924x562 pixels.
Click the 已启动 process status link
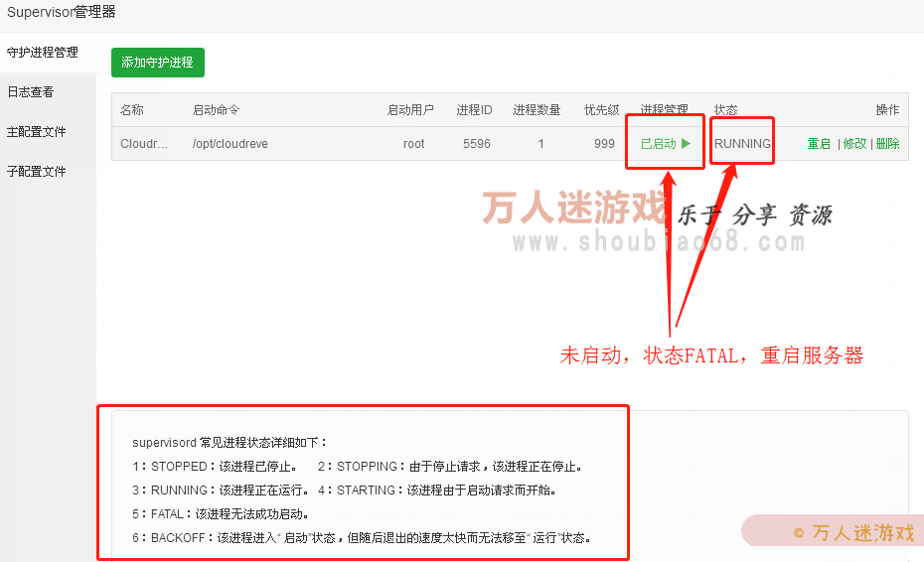(659, 144)
